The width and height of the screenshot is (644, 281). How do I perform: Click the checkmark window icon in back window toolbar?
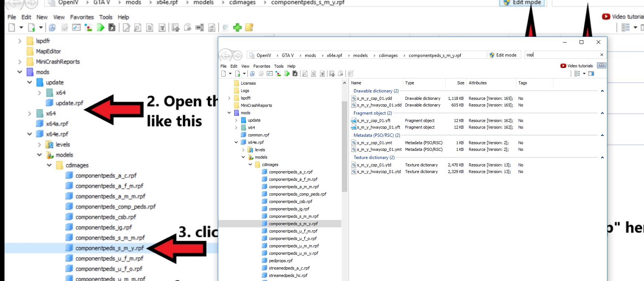pyautogui.click(x=76, y=27)
